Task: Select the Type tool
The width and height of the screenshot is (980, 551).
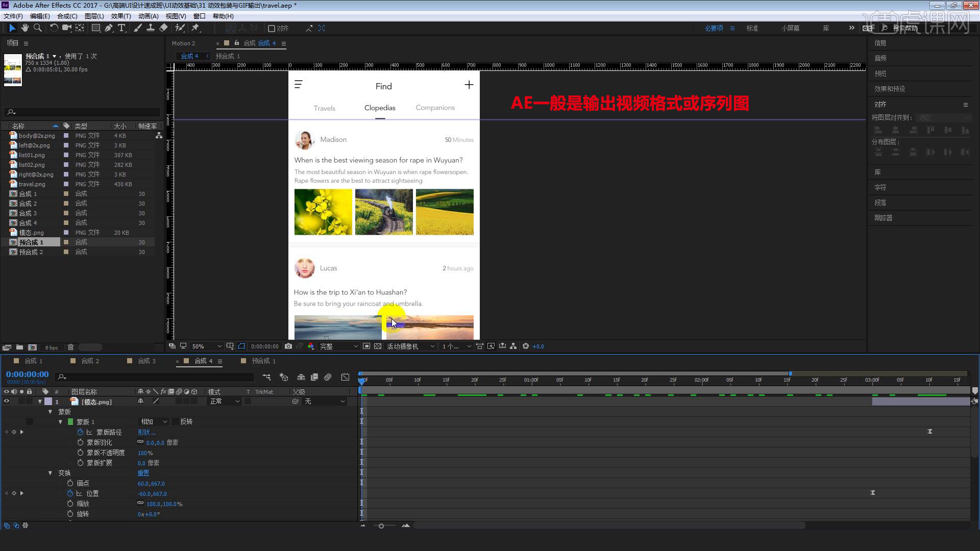Action: (x=121, y=28)
